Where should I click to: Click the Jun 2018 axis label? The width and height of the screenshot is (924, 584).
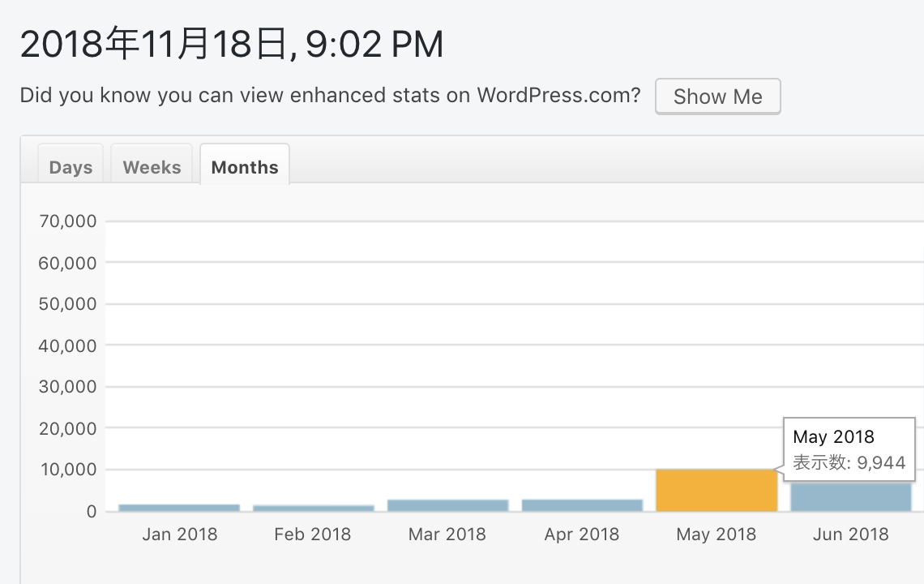[851, 535]
